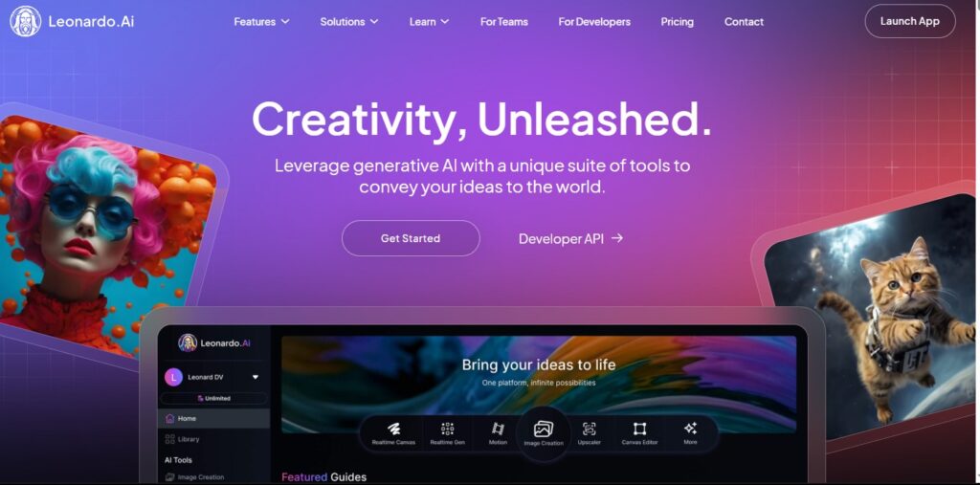Click the Launch App button

click(x=910, y=21)
